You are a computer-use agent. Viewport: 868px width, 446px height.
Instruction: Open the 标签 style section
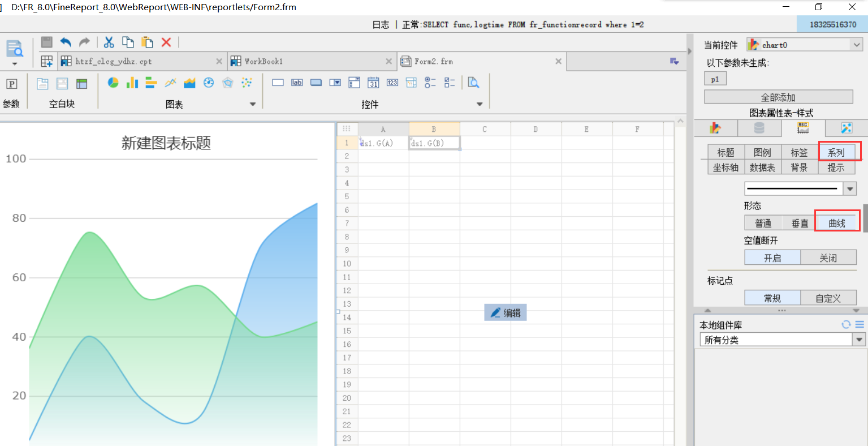pos(800,152)
